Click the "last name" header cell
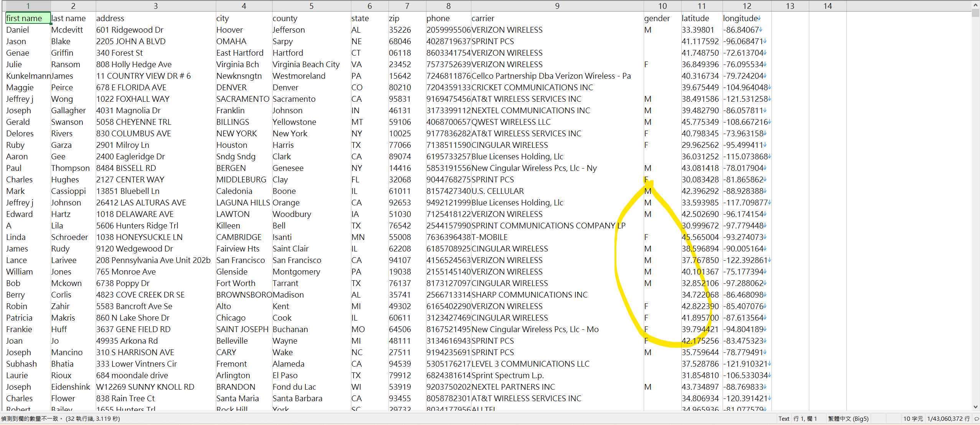This screenshot has width=980, height=425. pos(73,18)
